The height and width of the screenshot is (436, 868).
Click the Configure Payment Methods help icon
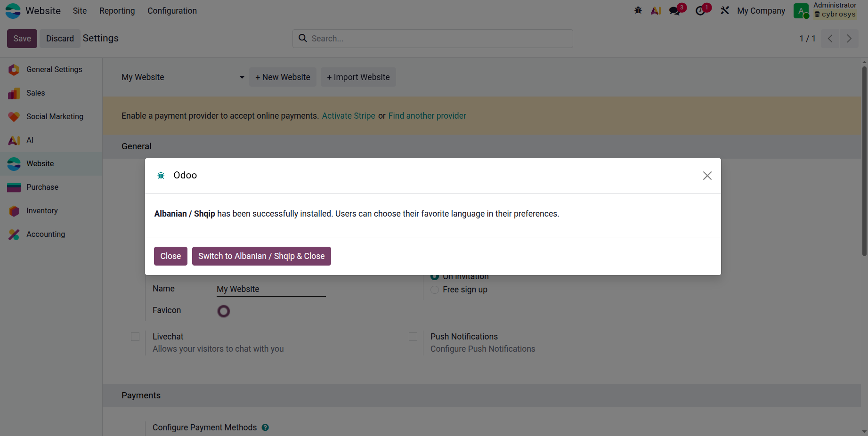(265, 428)
